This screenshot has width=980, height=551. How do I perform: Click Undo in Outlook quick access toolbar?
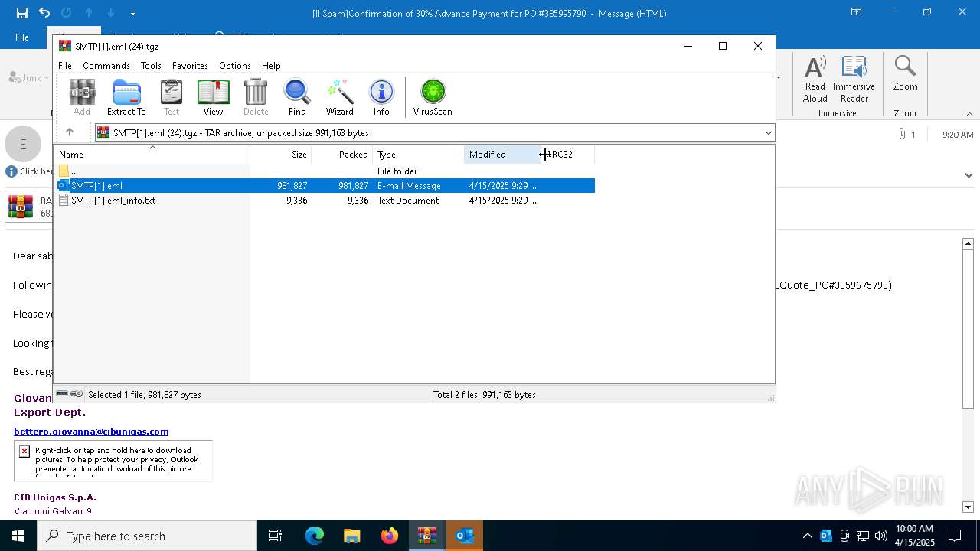[44, 13]
